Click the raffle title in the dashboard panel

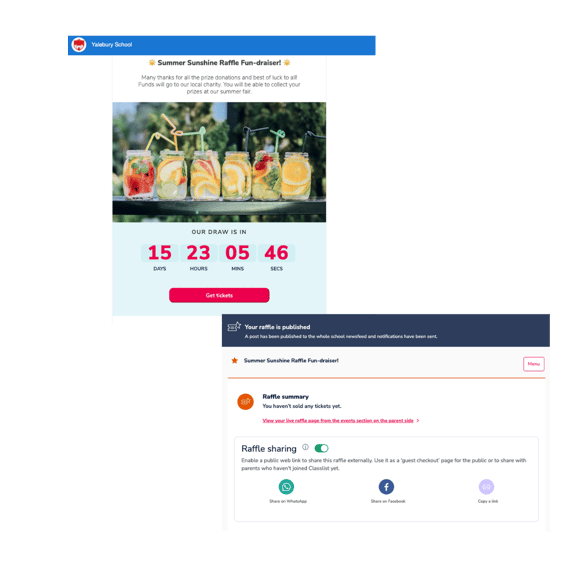tap(291, 361)
